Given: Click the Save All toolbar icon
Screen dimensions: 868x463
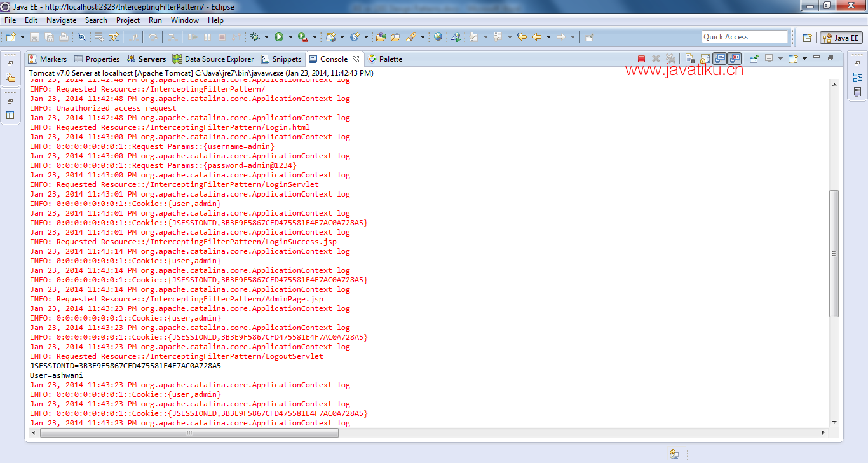Looking at the screenshot, I should pyautogui.click(x=49, y=37).
